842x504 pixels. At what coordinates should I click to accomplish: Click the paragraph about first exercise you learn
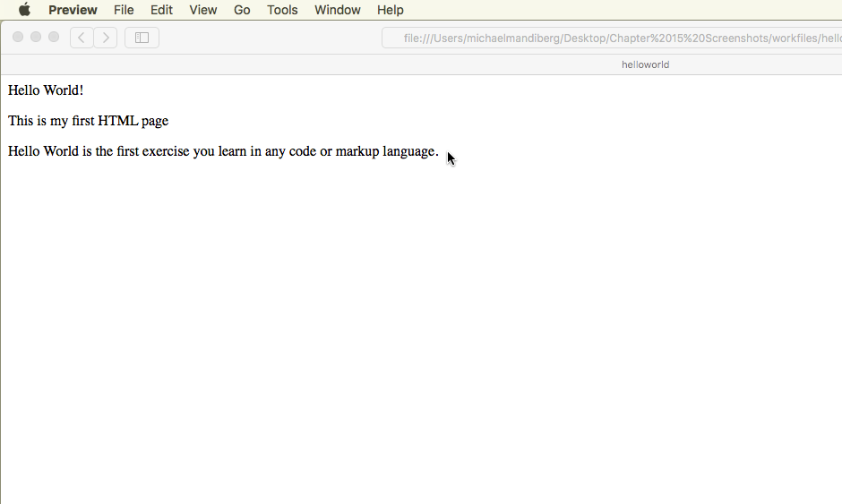coord(223,151)
